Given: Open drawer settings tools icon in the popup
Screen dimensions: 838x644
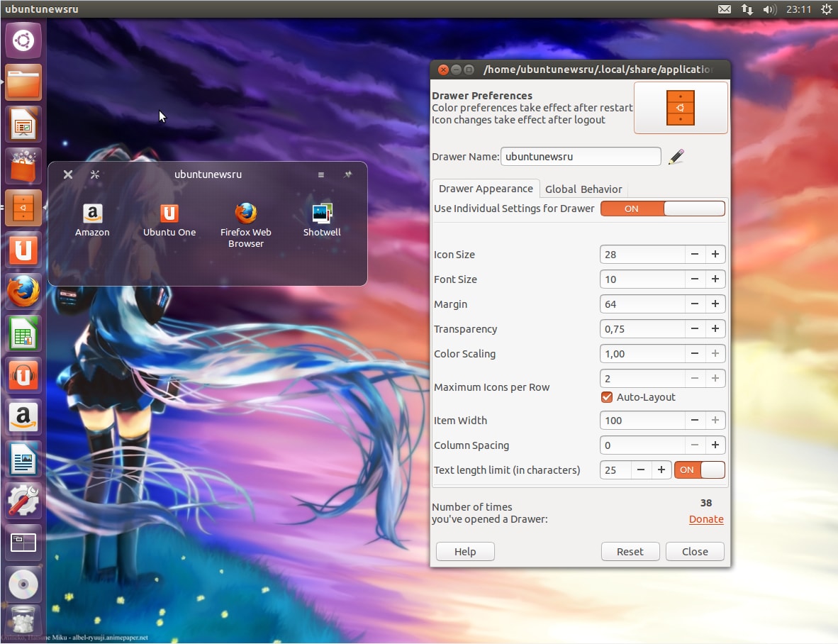Looking at the screenshot, I should pos(95,174).
